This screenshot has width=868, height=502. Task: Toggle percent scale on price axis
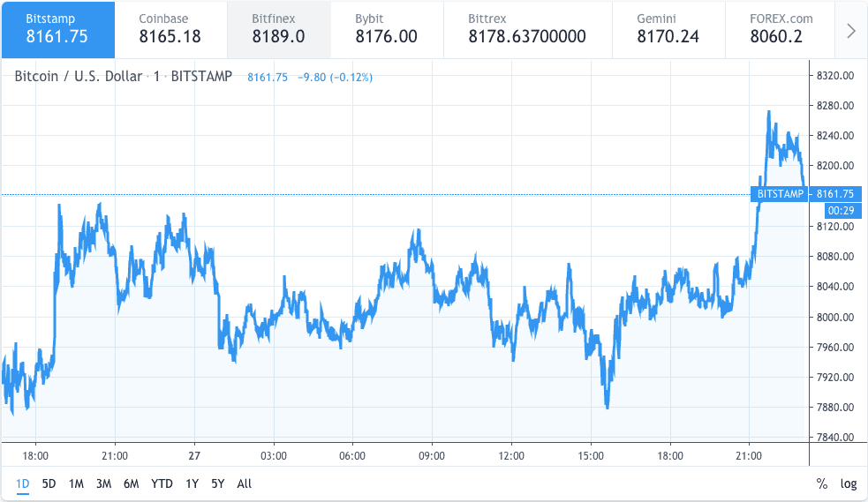(x=821, y=483)
